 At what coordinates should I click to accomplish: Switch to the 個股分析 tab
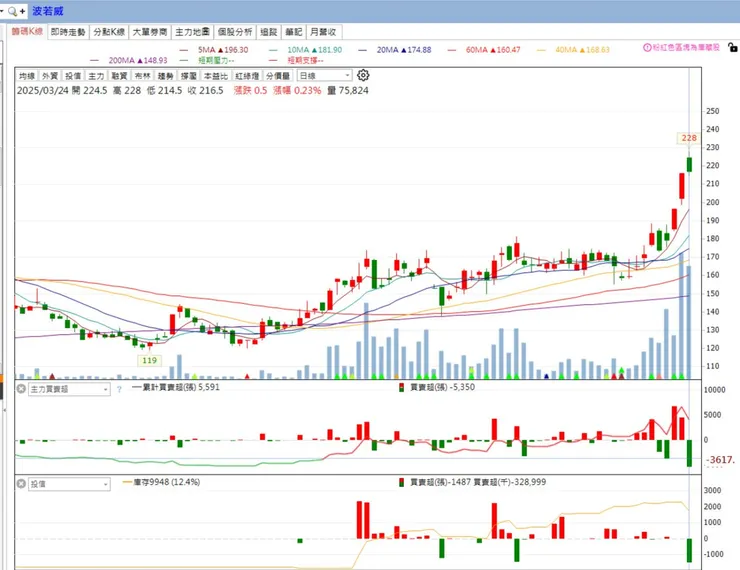235,32
